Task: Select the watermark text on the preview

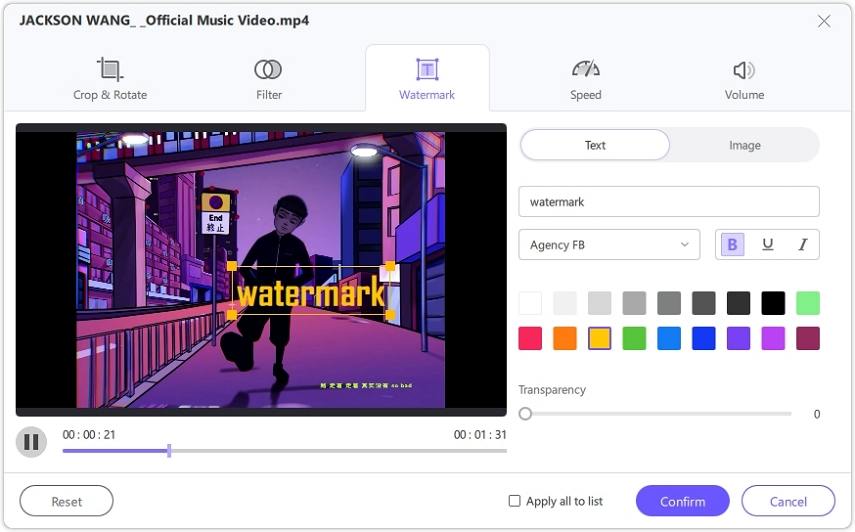Action: [x=311, y=292]
